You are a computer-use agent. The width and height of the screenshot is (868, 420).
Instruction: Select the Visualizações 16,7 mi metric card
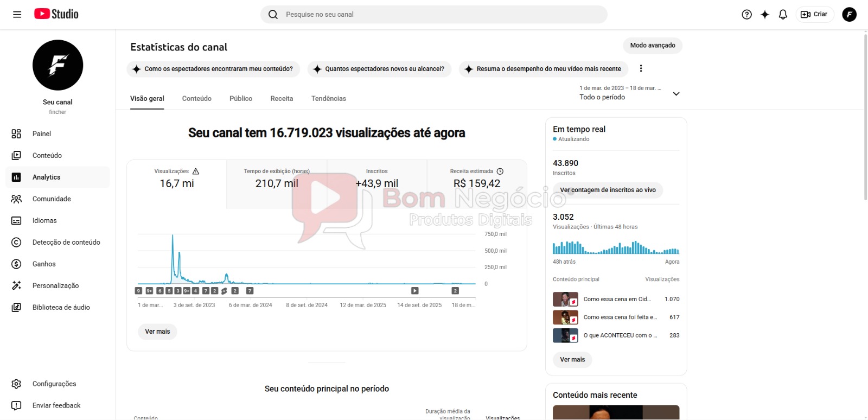[x=177, y=184]
